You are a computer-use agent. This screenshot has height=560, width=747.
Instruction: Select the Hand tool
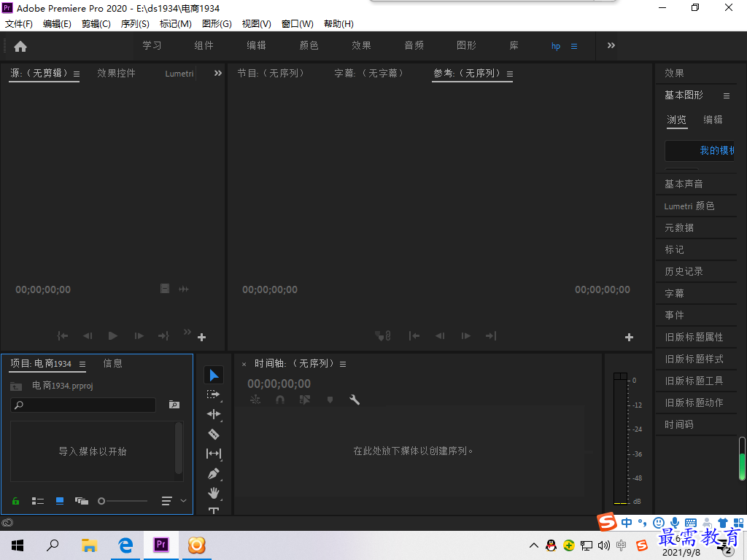(x=214, y=494)
